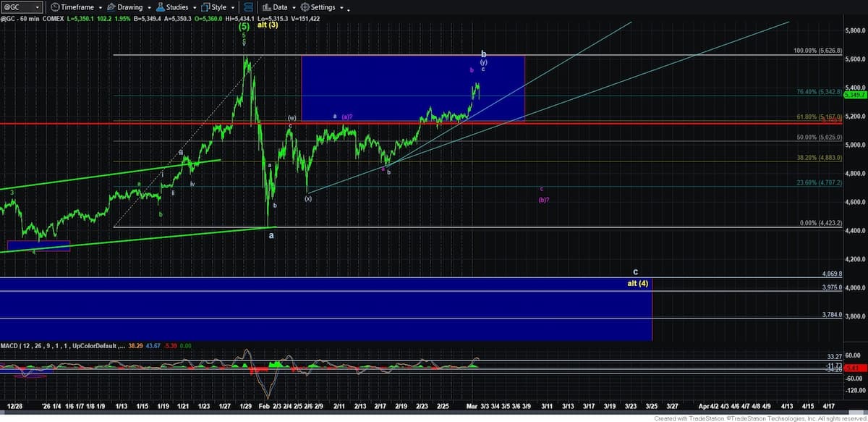868x422 pixels.
Task: Click the 3/25 date on time axis
Action: click(652, 408)
